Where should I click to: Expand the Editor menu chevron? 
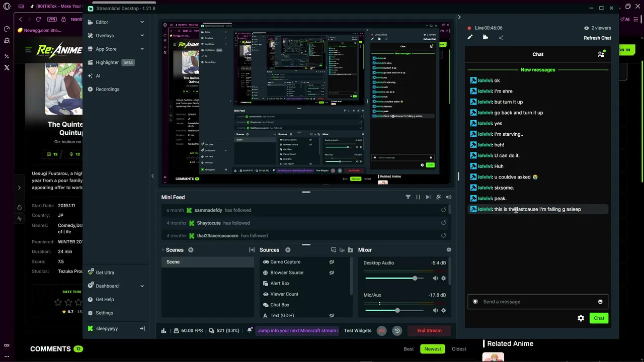[142, 22]
